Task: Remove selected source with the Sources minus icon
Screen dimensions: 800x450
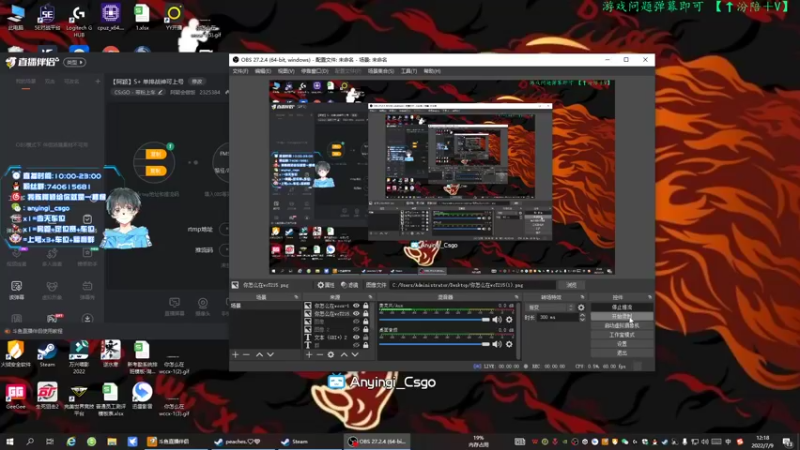Action: 320,354
